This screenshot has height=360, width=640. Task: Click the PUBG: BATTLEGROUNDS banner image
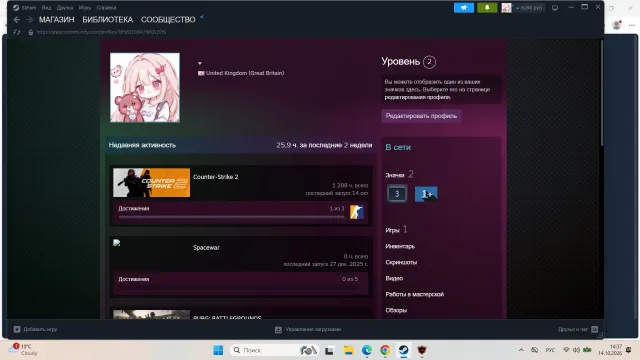tap(151, 314)
